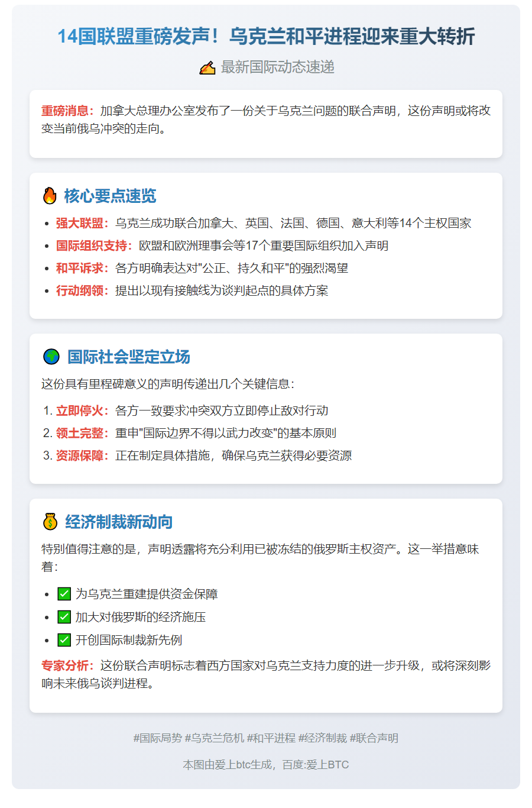Click the green checkmark beside 为乌克兰重建提供资金保障
Viewport: 532px width, 808px height.
64,594
